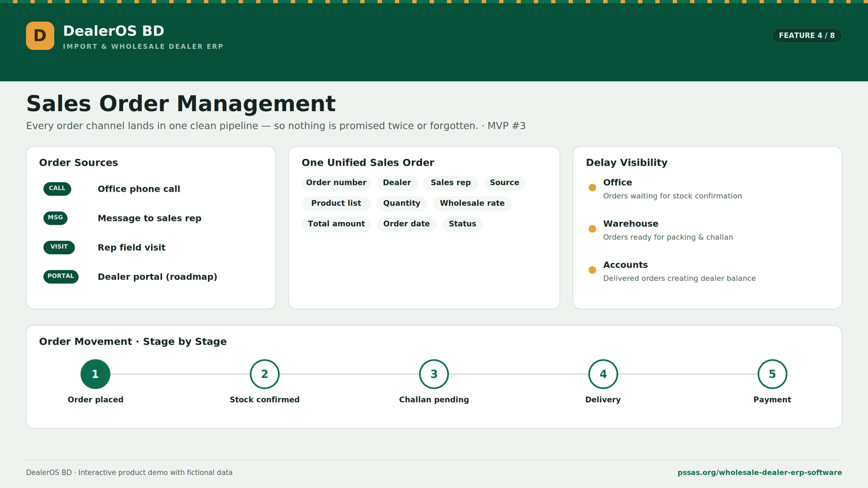Click the 'One Unified Sales Order' heading
Viewport: 868px width, 488px height.
pos(368,163)
